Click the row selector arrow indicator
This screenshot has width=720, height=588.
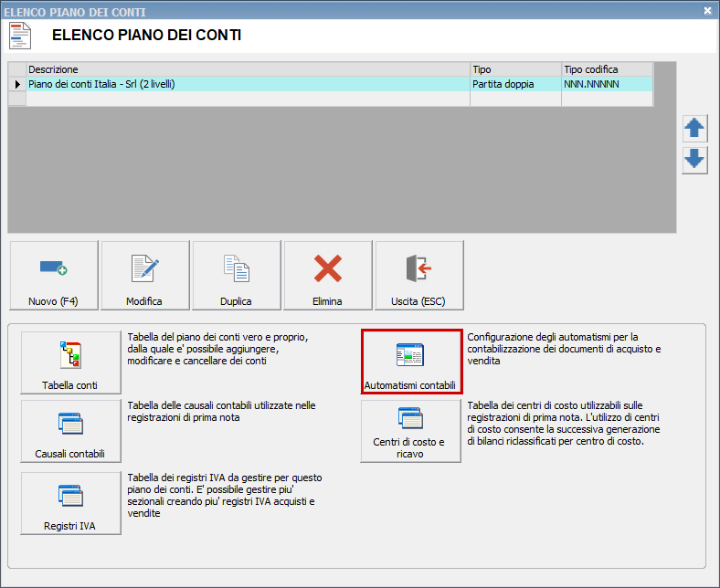tap(16, 84)
